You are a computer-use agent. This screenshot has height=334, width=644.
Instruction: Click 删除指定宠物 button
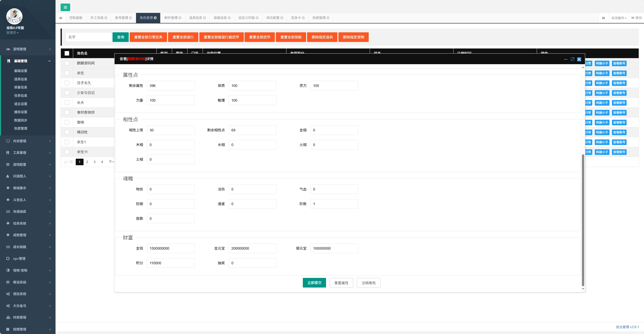point(353,37)
